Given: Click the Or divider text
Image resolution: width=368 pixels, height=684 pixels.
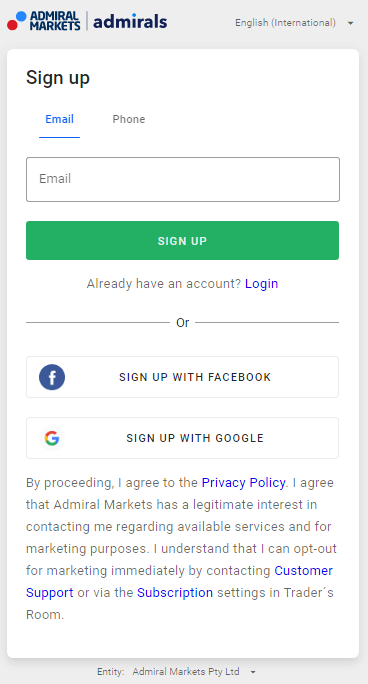Looking at the screenshot, I should point(182,323).
